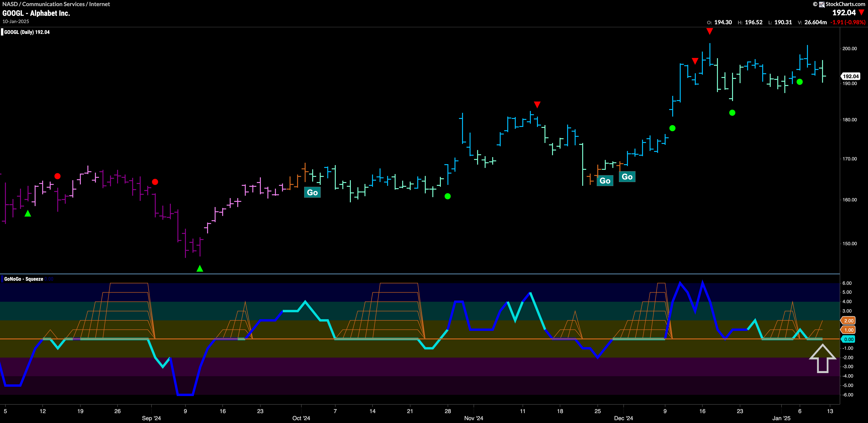Click the Oct '24 month label
Screen dimensions: 868x423
pyautogui.click(x=301, y=418)
